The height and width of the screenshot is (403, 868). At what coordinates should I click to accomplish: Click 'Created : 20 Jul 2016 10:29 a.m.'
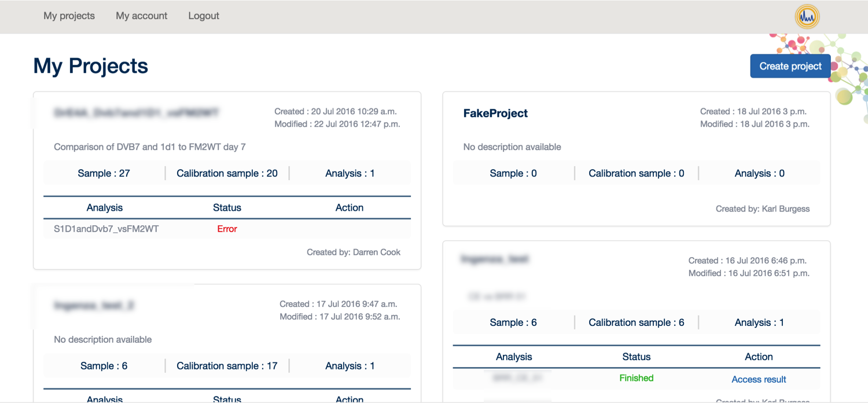pos(336,111)
